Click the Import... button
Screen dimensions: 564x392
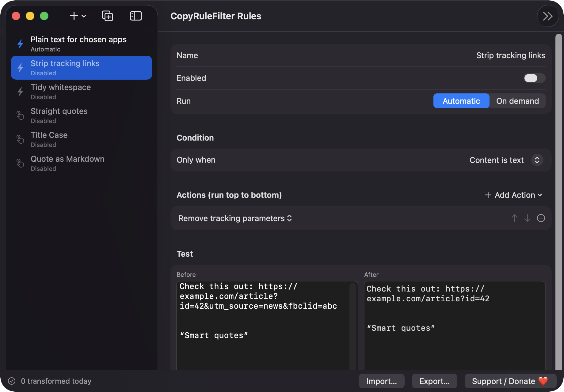coord(382,381)
